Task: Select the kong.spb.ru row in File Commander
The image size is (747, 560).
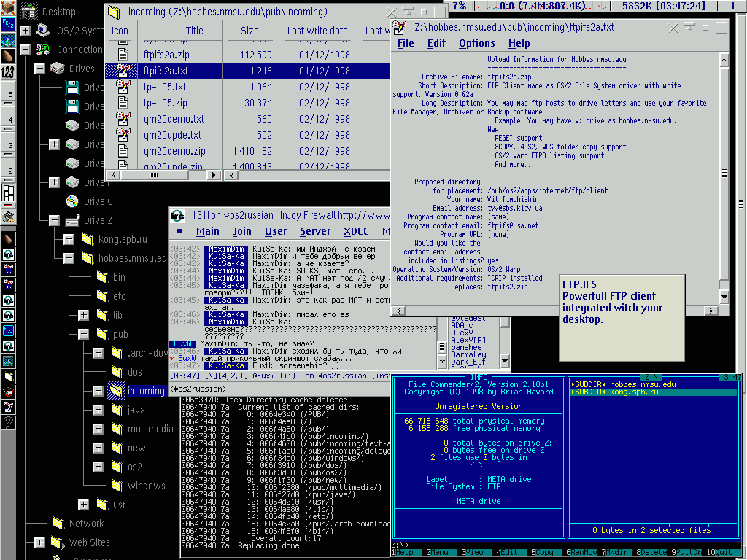Action: 654,392
